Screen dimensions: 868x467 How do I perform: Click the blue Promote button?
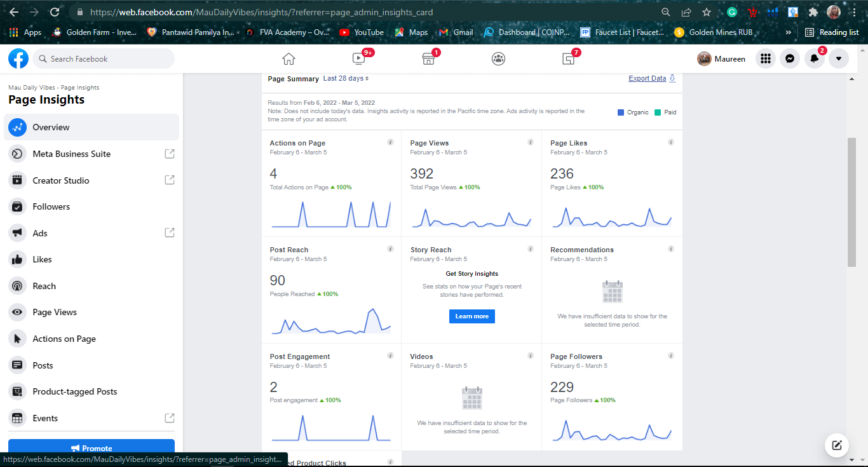pyautogui.click(x=92, y=448)
